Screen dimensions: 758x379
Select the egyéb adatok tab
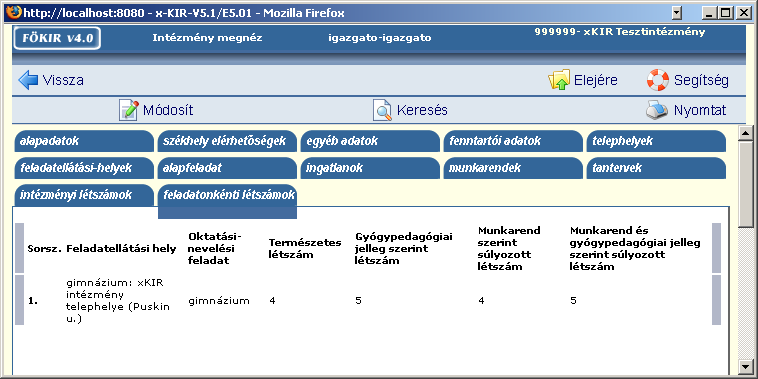click(370, 141)
